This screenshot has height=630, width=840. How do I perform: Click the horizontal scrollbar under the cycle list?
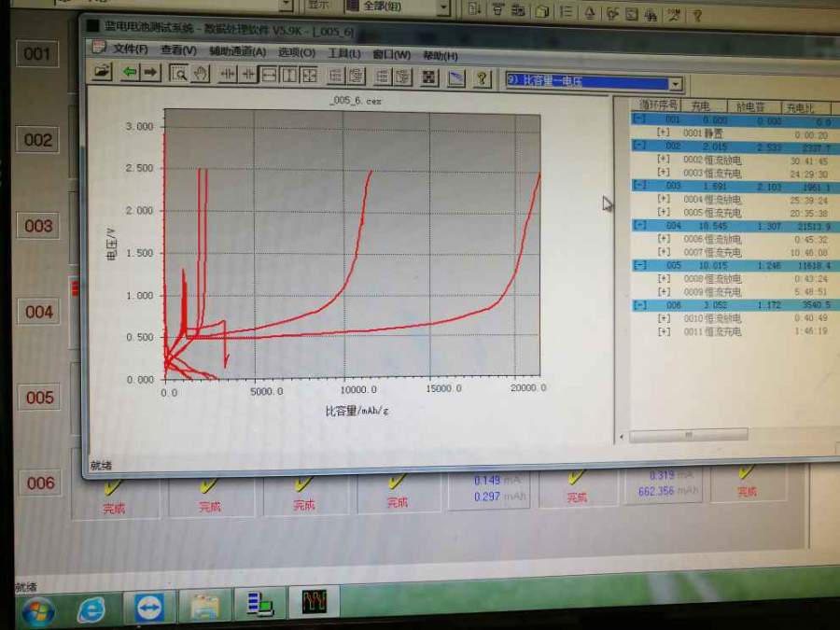689,436
